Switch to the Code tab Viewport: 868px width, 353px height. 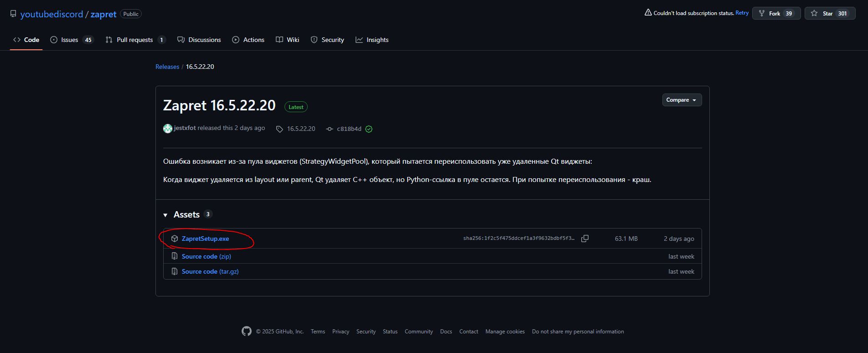click(26, 40)
